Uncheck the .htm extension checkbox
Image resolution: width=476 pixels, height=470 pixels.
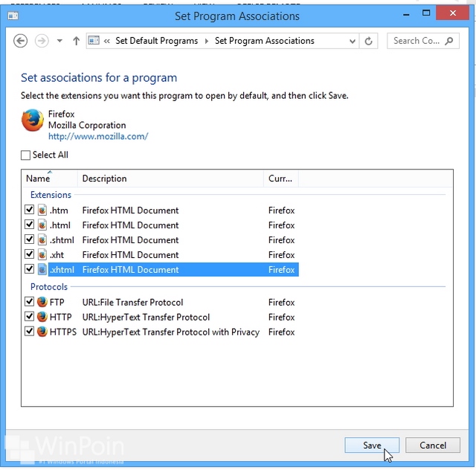(30, 210)
